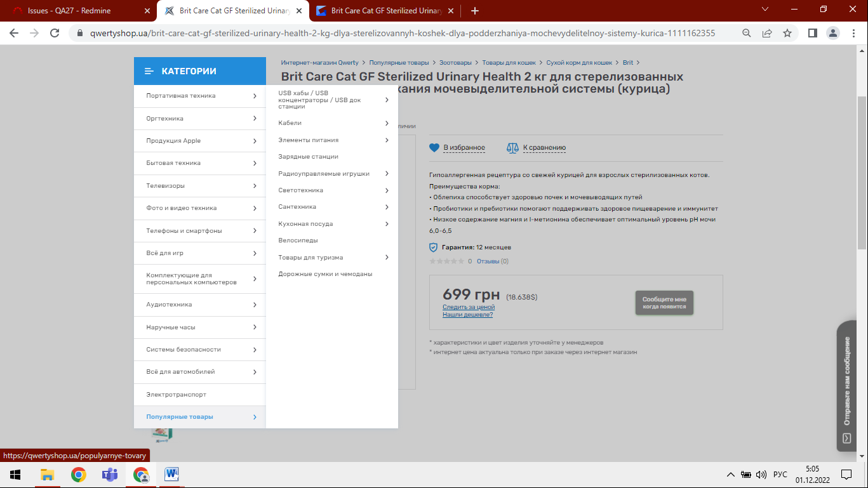Open the page zoom magnifier icon
Viewport: 868px width, 488px height.
(747, 33)
